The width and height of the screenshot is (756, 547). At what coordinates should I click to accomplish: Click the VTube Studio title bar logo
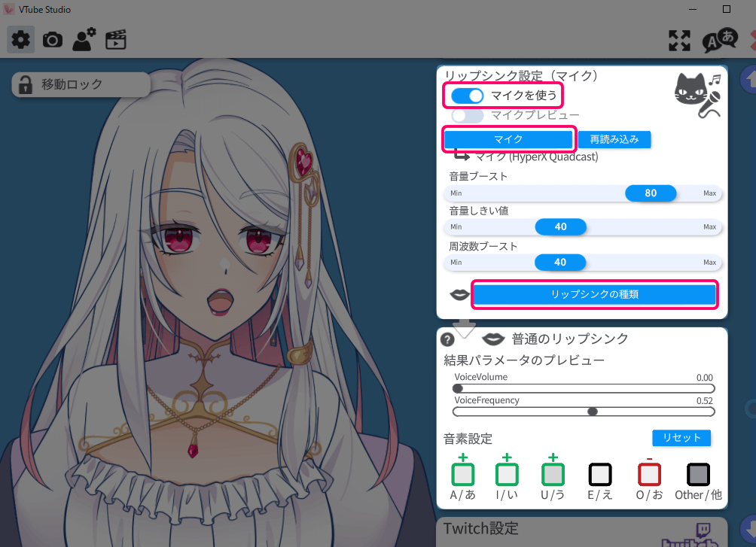(x=9, y=9)
